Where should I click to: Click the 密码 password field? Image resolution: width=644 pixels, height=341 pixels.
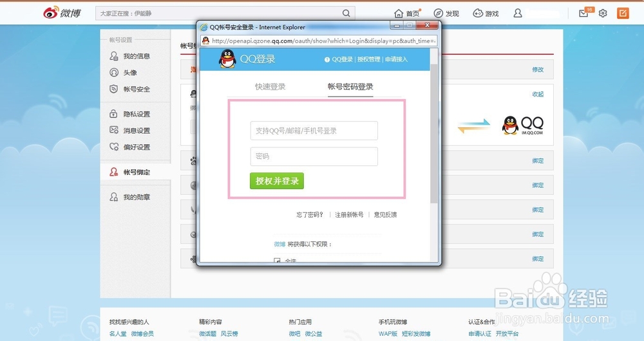(x=314, y=156)
